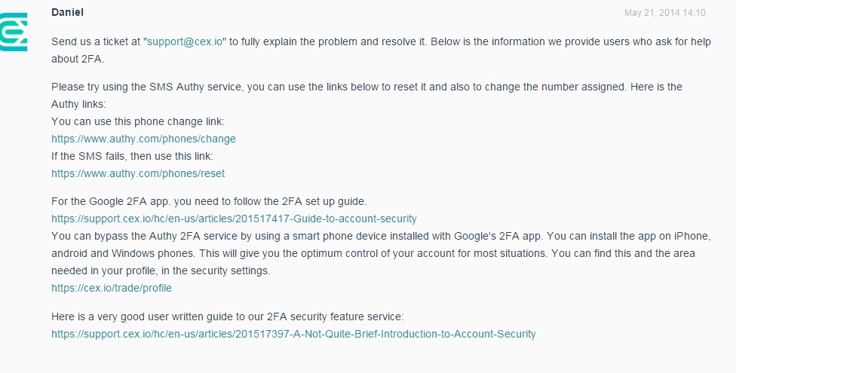The width and height of the screenshot is (868, 373).
Task: Click the 'about 2FA.' text line
Action: tap(77, 60)
